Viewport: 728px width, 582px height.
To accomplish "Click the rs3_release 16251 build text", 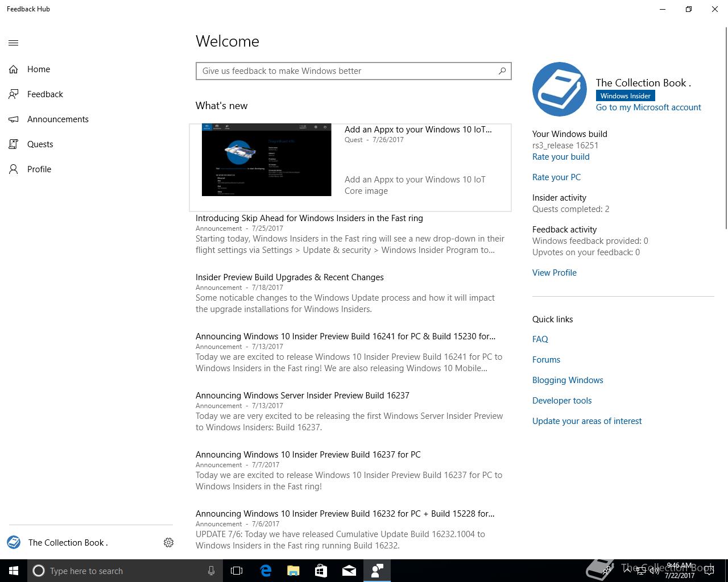I will point(565,145).
